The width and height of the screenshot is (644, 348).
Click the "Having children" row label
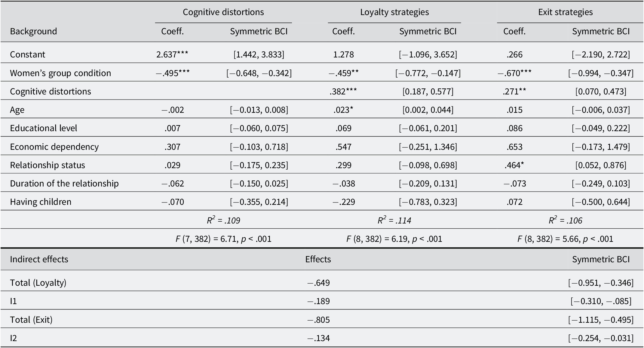pyautogui.click(x=41, y=202)
